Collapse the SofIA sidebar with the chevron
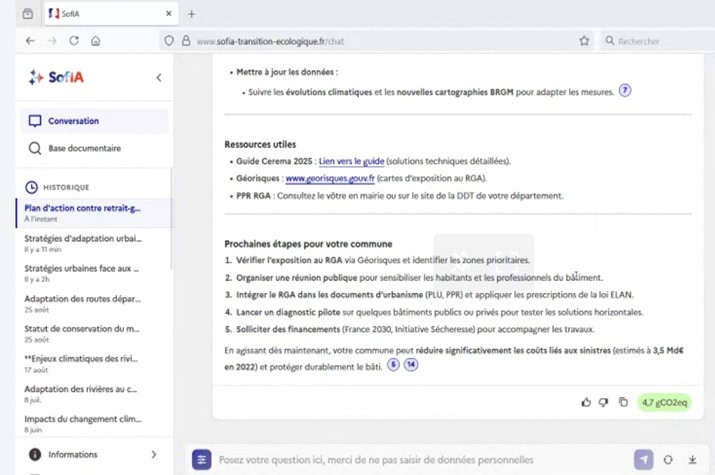The height and width of the screenshot is (475, 715). [x=159, y=77]
